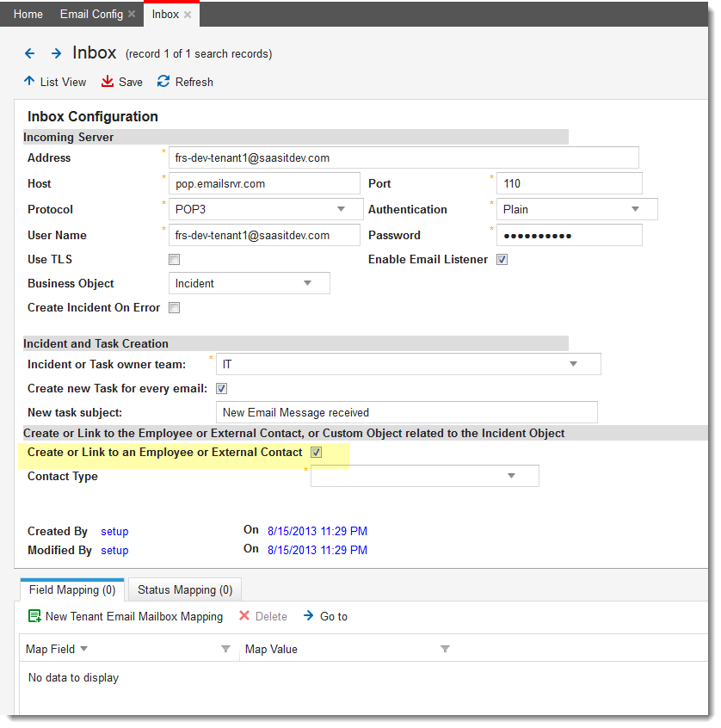This screenshot has height=728, width=721.
Task: Open filter for Map Field column
Action: tap(225, 649)
